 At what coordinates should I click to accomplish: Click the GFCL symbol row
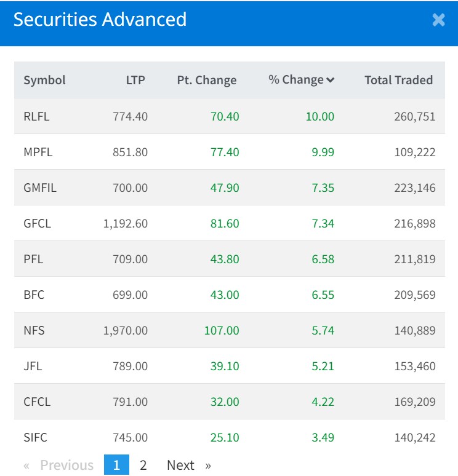(x=37, y=223)
